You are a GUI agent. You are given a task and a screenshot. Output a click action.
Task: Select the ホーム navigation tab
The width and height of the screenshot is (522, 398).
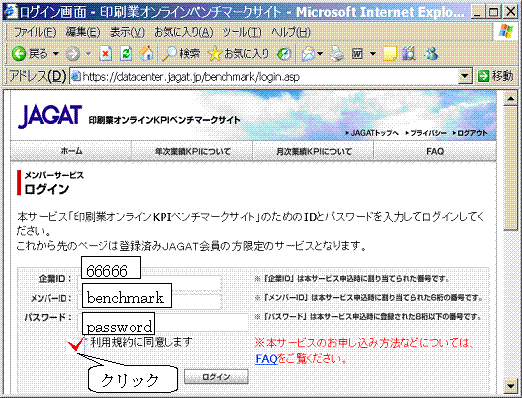[x=71, y=151]
